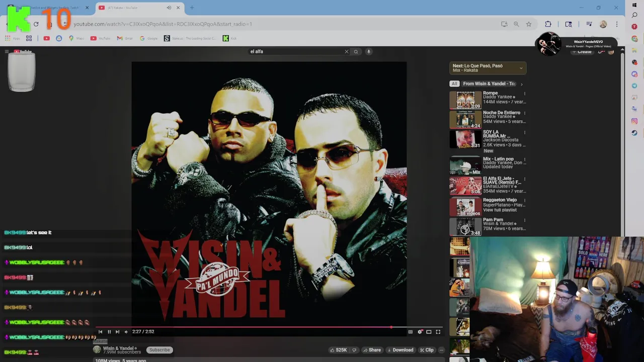Create a Clip of this video

pyautogui.click(x=426, y=350)
